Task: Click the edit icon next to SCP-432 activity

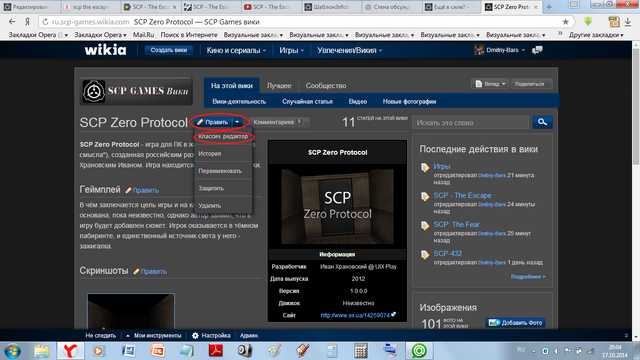Action: (x=425, y=255)
